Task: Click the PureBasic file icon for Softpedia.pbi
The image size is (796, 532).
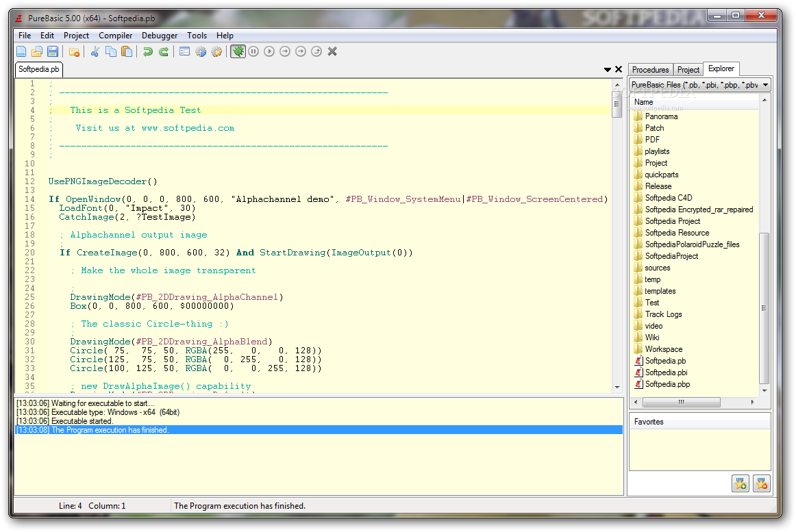Action: (x=638, y=372)
